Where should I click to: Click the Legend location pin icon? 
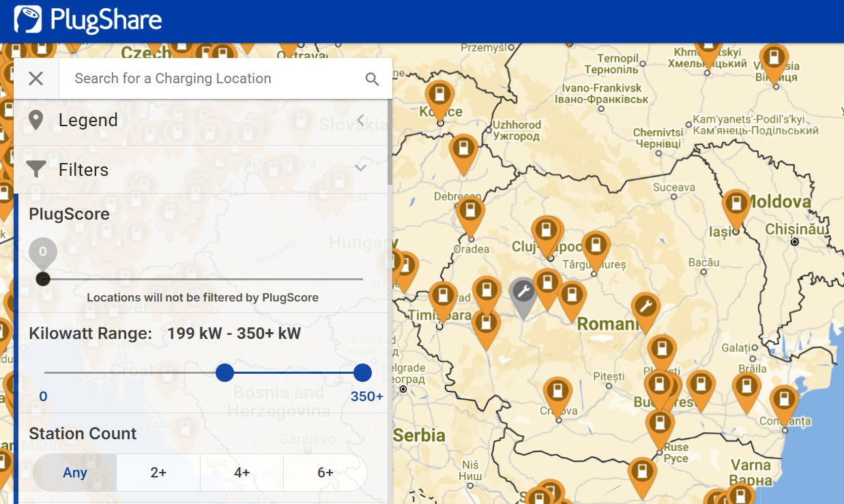(x=36, y=121)
